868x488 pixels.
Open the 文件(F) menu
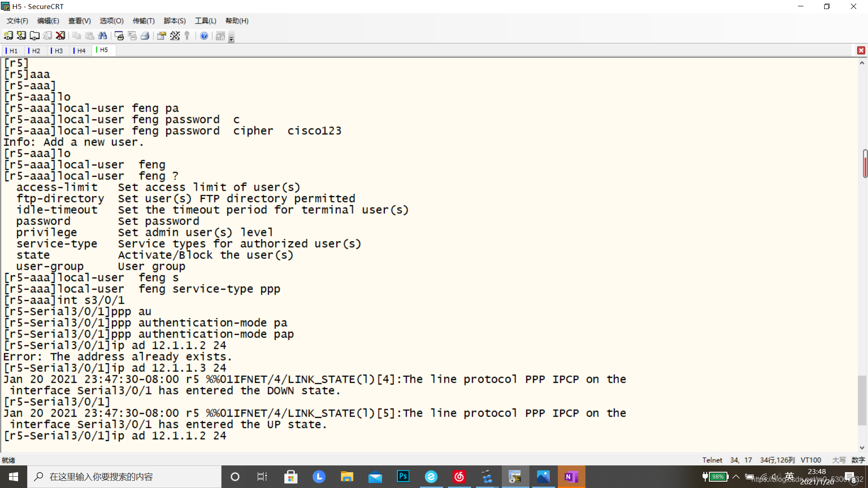17,21
